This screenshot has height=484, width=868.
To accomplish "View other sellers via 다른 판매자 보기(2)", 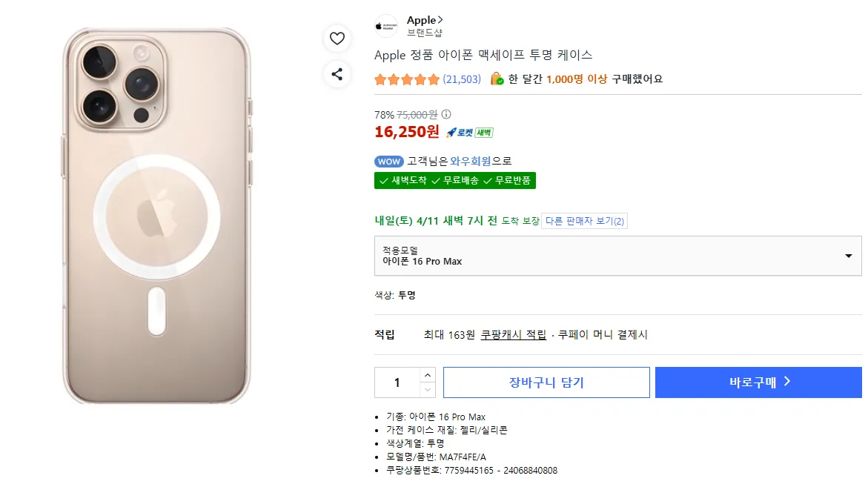I will pyautogui.click(x=584, y=221).
